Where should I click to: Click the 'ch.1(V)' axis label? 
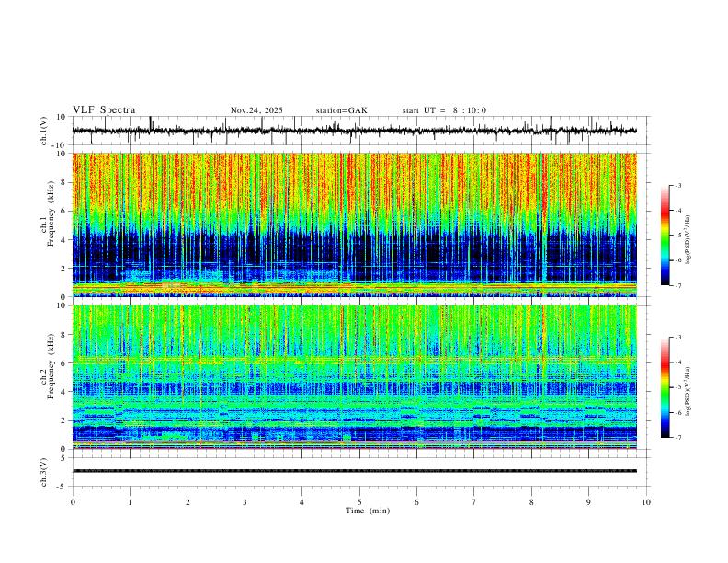tap(44, 131)
